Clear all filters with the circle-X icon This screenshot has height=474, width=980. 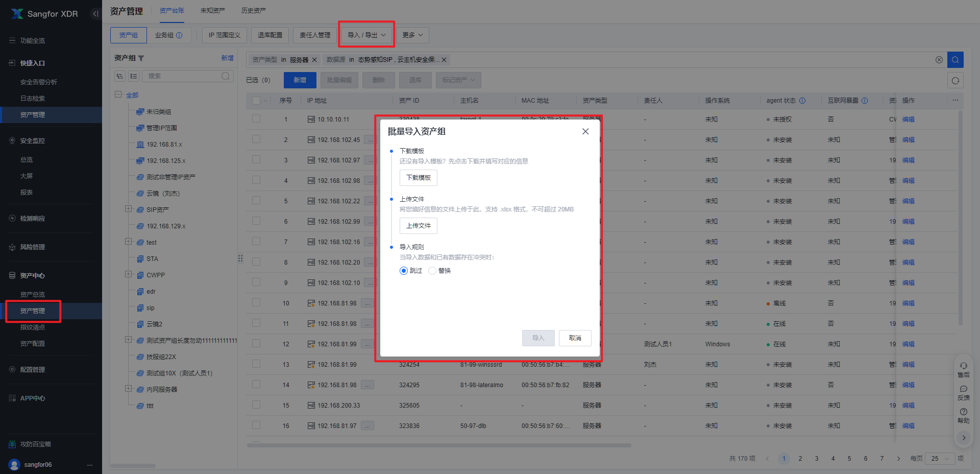tap(939, 60)
